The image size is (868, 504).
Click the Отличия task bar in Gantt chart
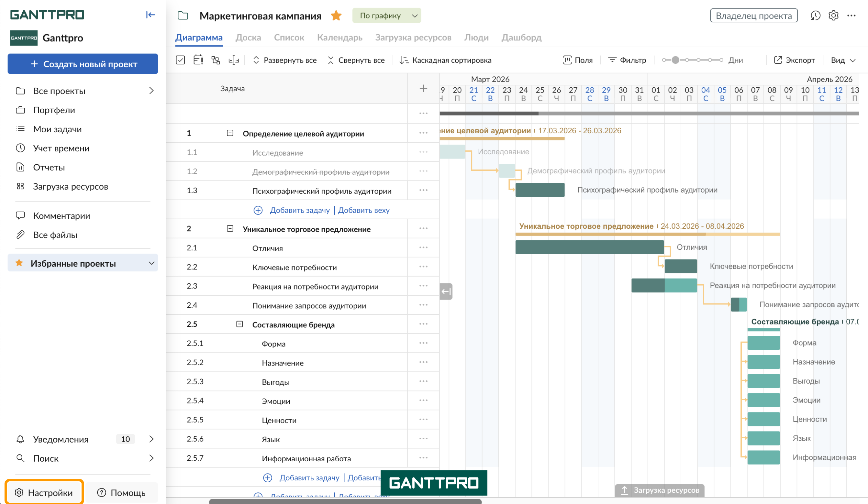589,247
